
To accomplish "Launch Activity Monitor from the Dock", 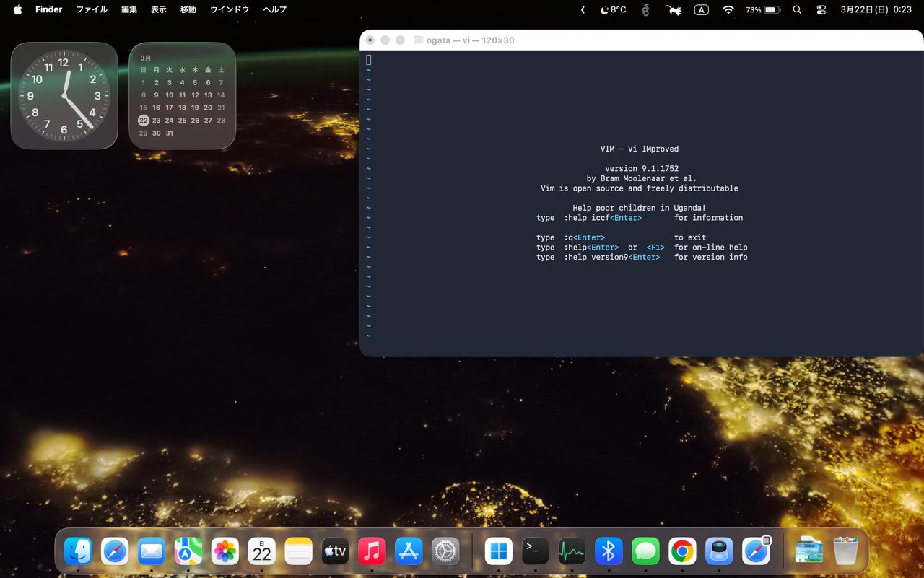I will 572,552.
